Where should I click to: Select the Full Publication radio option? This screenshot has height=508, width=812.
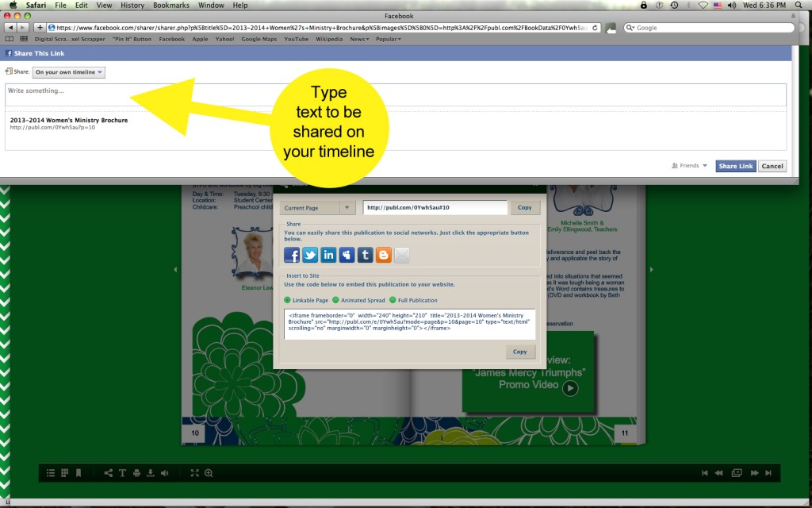coord(393,300)
